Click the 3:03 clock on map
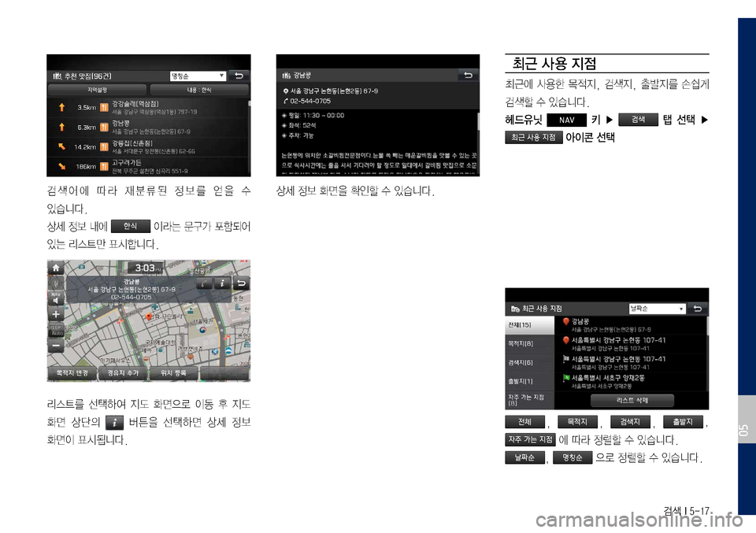The width and height of the screenshot is (756, 533). tap(146, 268)
